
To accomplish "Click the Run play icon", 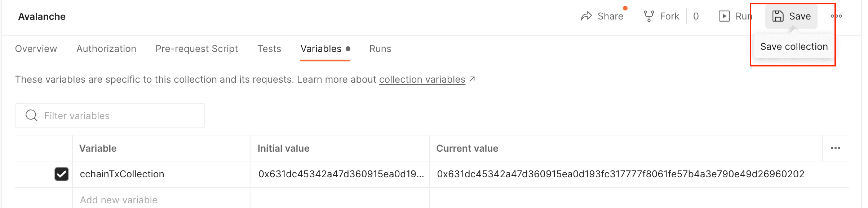I will [x=724, y=16].
